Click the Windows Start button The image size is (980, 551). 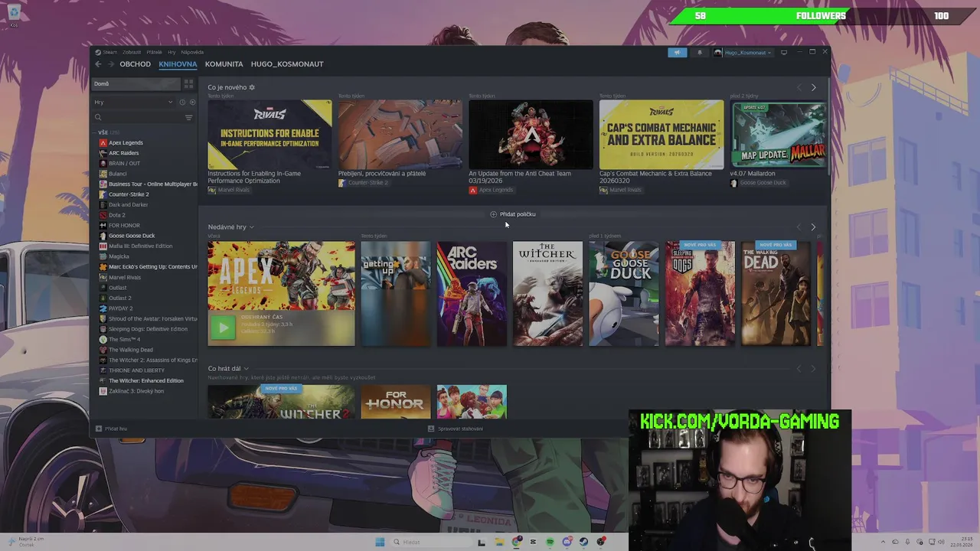click(x=380, y=542)
